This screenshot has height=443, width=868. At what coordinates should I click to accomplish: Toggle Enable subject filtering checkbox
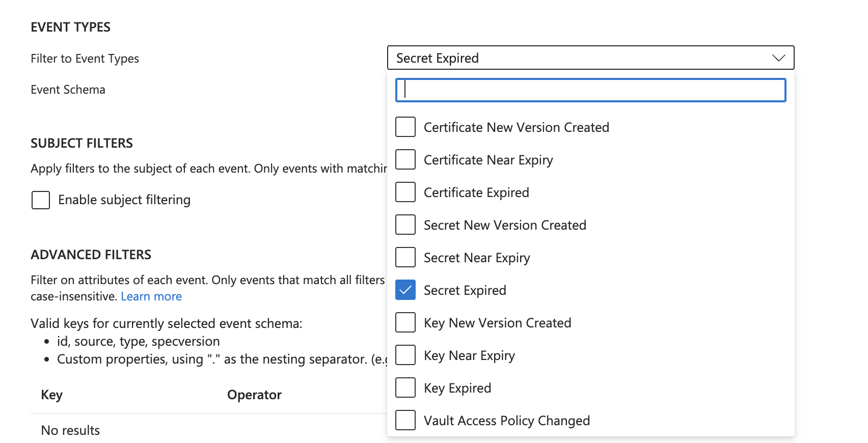[41, 200]
